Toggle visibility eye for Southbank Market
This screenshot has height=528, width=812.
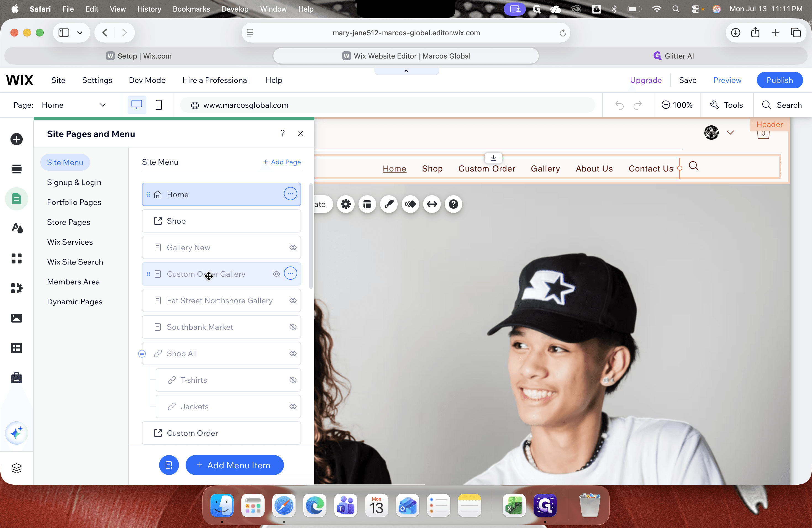point(293,327)
